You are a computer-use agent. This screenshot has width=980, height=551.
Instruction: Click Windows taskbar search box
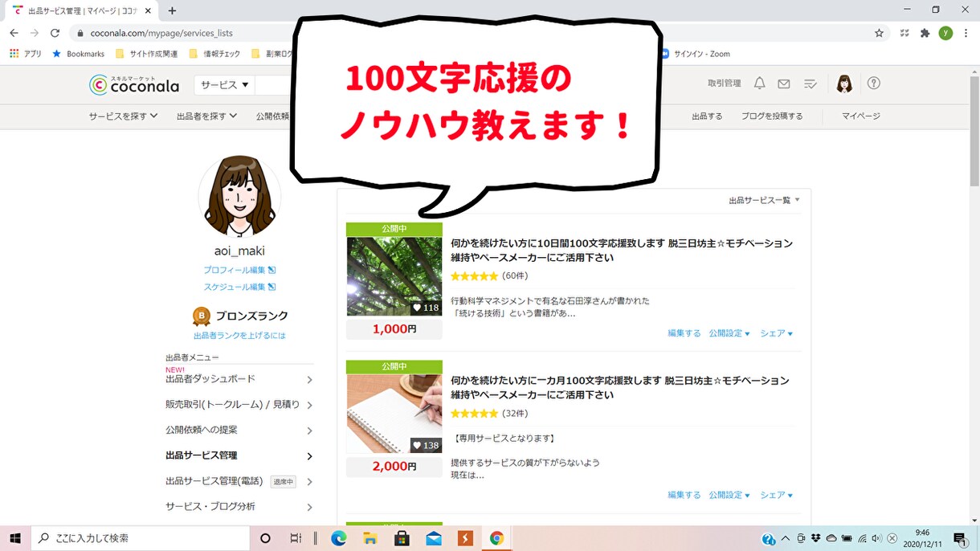pyautogui.click(x=142, y=538)
